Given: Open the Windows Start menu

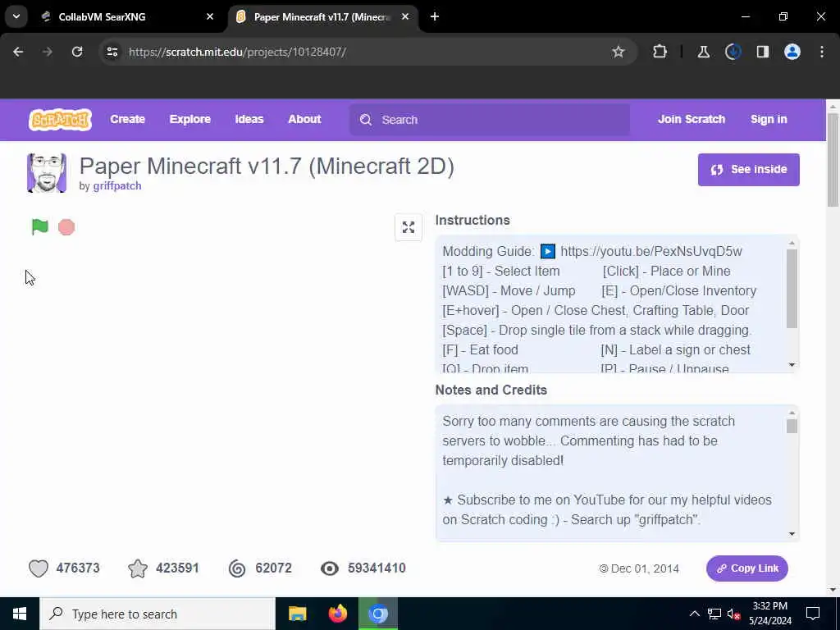Looking at the screenshot, I should (20, 614).
